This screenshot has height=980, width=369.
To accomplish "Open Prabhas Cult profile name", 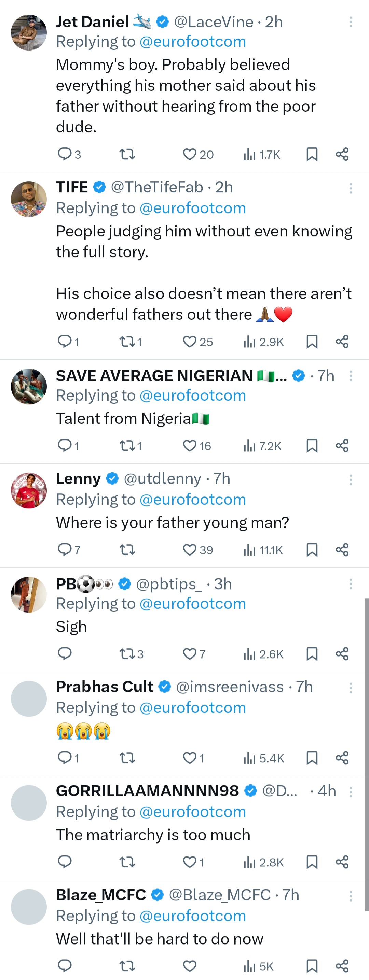I will (104, 687).
